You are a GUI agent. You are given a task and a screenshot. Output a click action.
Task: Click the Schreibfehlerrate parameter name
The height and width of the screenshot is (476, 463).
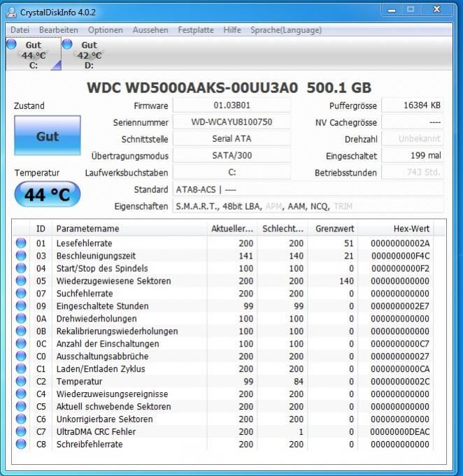click(x=90, y=444)
